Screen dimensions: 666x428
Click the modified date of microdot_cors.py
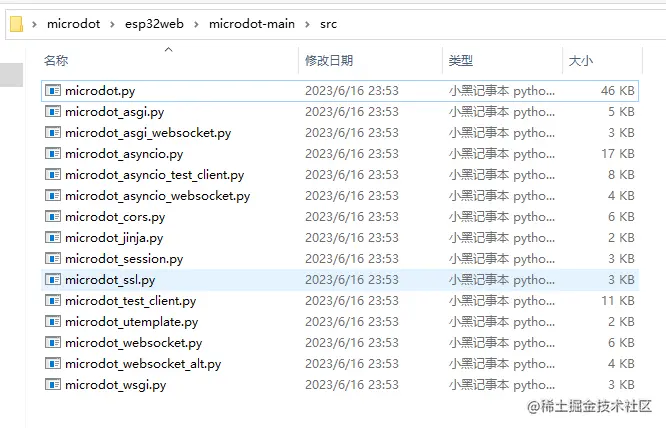352,217
